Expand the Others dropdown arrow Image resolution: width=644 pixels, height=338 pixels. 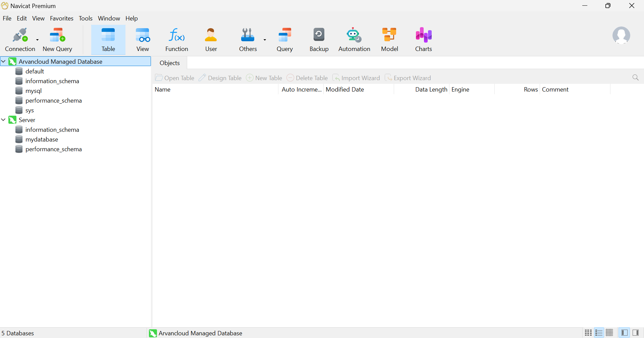pos(265,40)
